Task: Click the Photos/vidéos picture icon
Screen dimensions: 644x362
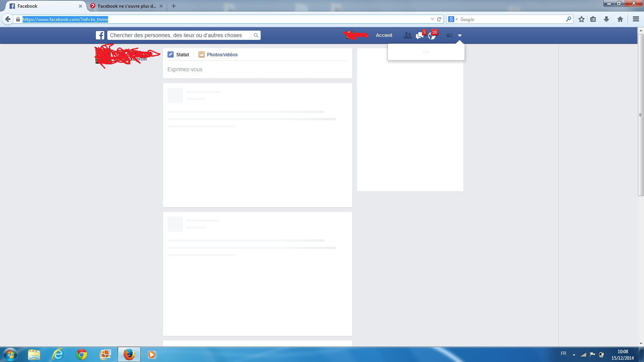Action: [201, 55]
